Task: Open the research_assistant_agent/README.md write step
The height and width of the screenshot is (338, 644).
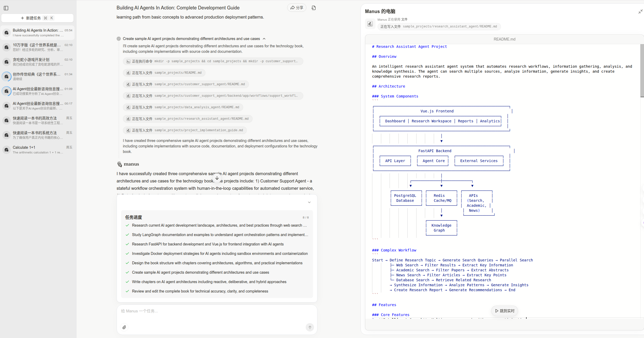Action: point(187,119)
